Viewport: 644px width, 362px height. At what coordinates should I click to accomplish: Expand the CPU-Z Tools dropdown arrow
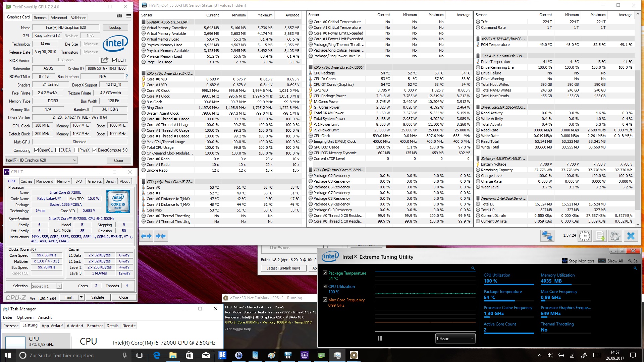click(81, 297)
